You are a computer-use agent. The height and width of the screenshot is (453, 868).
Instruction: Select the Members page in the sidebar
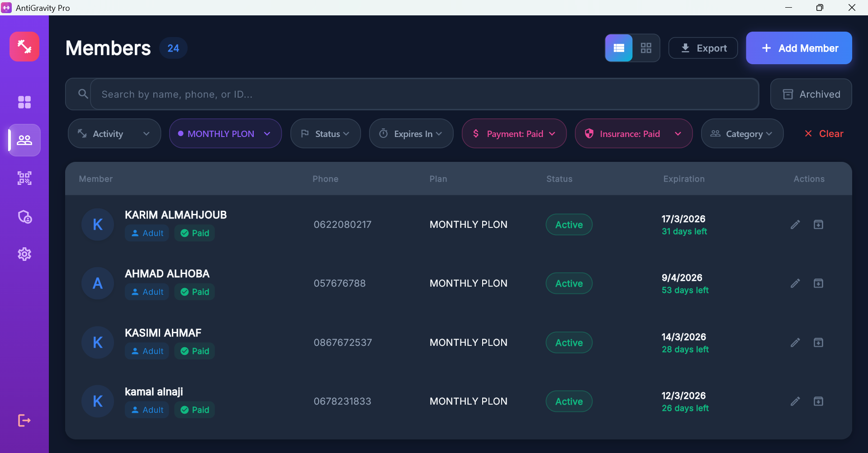pyautogui.click(x=24, y=140)
